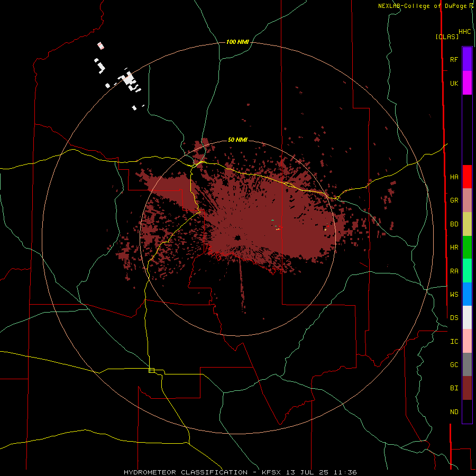This screenshot has height=476, width=476.
Task: Click the NEXLAB-College of DuPage text
Action: pos(423,6)
